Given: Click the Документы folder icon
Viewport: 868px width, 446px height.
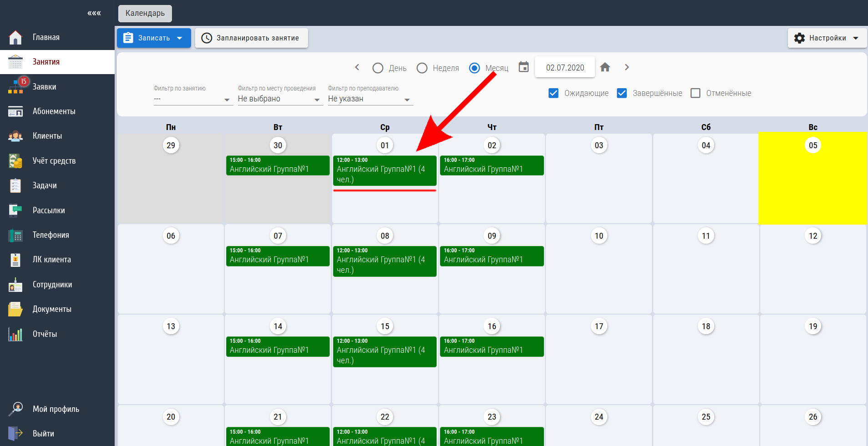Looking at the screenshot, I should pyautogui.click(x=15, y=309).
